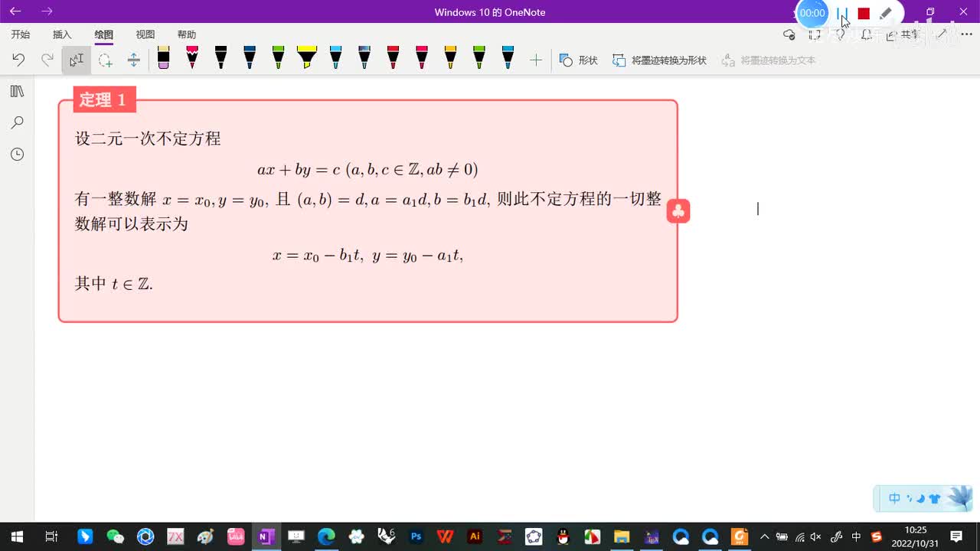Toggle the 中 Chinese mode on the IME bar

pyautogui.click(x=894, y=498)
